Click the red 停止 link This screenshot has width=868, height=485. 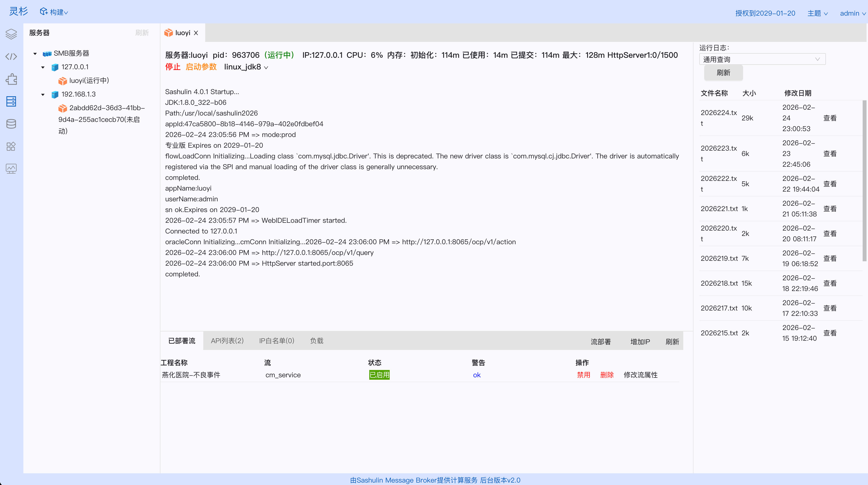(x=173, y=67)
